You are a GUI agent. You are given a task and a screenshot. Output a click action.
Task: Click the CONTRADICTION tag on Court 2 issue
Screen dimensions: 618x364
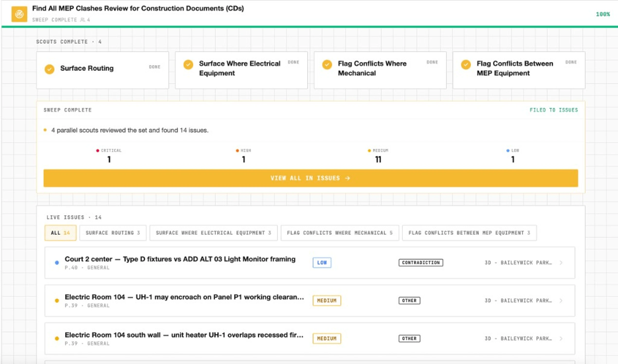[421, 263]
